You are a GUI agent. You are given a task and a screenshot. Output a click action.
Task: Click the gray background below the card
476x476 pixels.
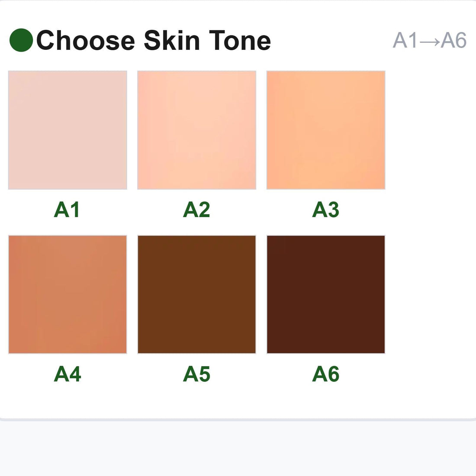(x=238, y=449)
